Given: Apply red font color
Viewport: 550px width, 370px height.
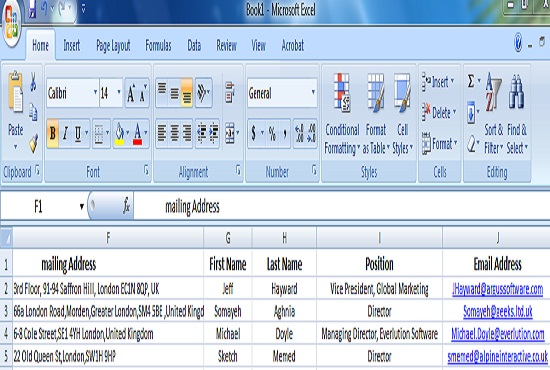Looking at the screenshot, I should pos(138,134).
